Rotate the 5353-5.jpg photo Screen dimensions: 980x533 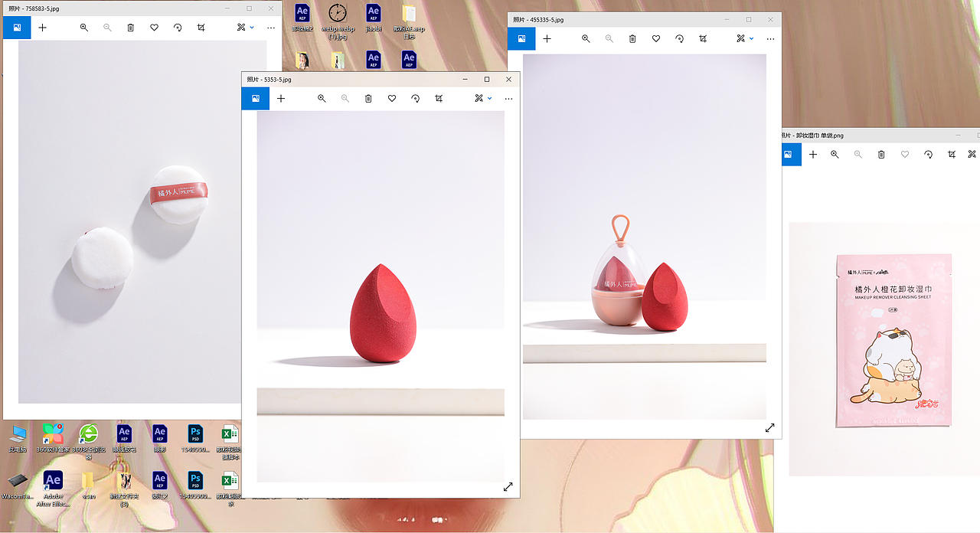click(x=415, y=99)
